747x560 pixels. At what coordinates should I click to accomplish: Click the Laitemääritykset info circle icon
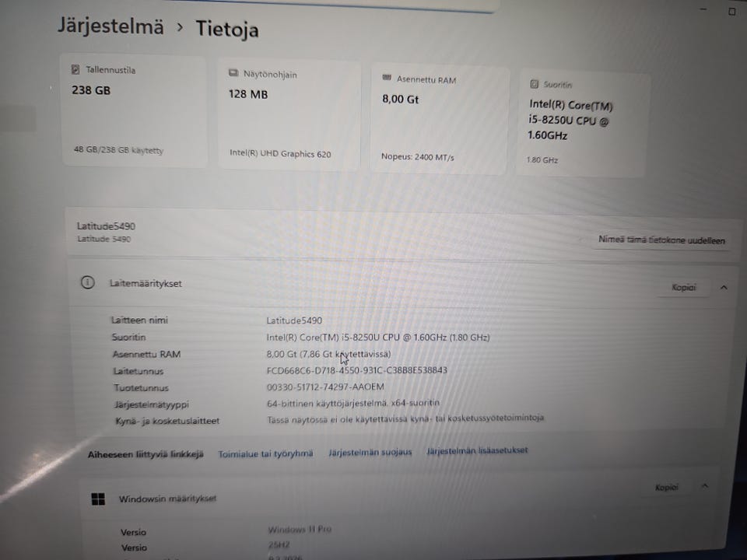coord(88,282)
